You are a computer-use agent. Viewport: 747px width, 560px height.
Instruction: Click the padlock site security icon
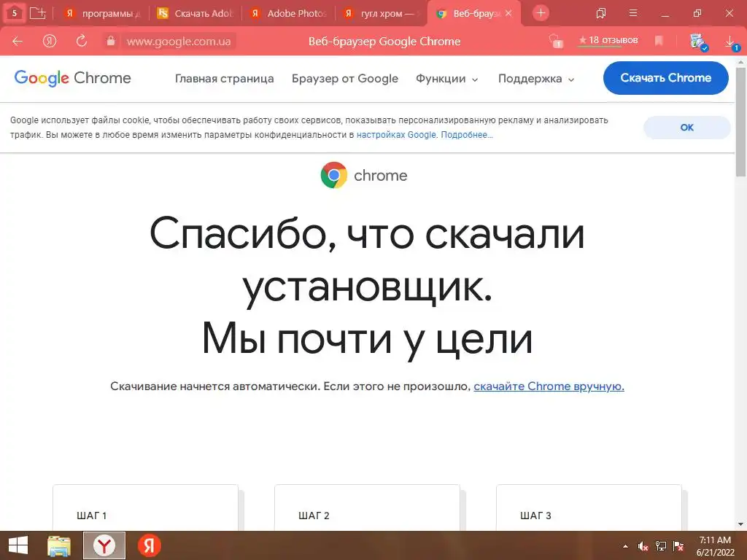111,41
